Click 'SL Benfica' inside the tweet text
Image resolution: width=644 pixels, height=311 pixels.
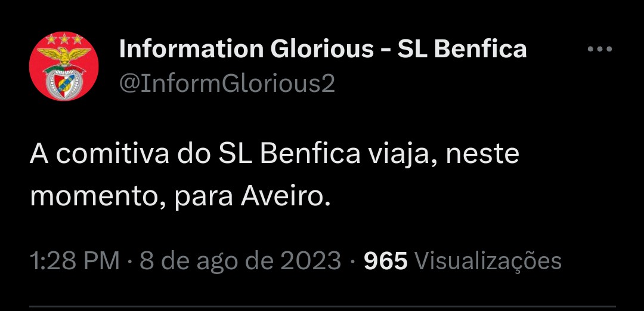pyautogui.click(x=289, y=154)
